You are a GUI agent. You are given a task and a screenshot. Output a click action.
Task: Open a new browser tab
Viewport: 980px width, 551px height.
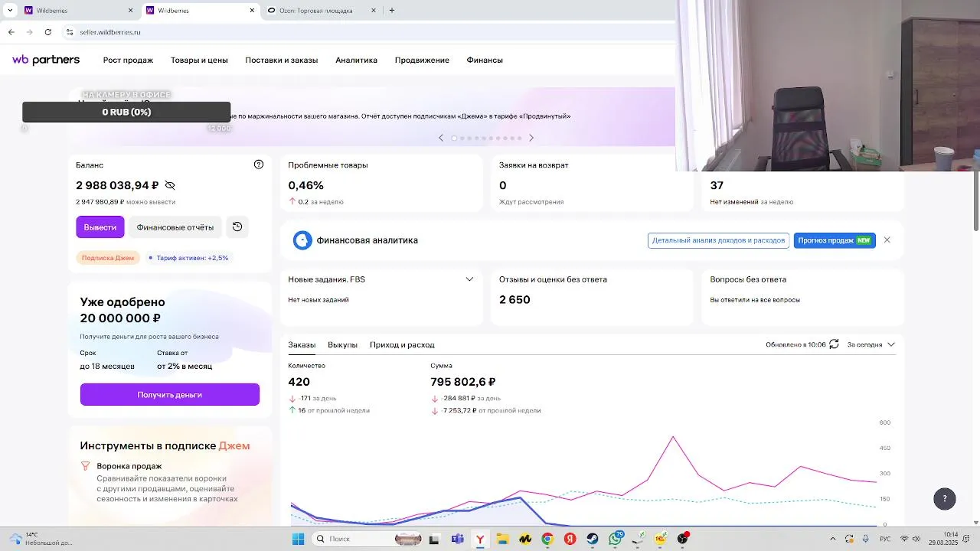point(392,11)
